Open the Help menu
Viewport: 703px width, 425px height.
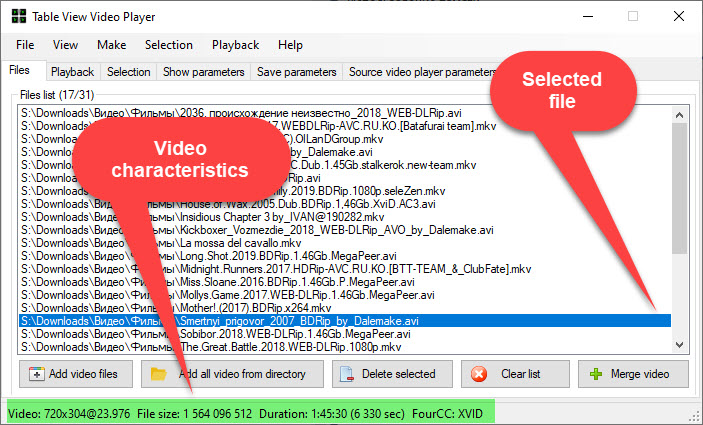pos(290,45)
